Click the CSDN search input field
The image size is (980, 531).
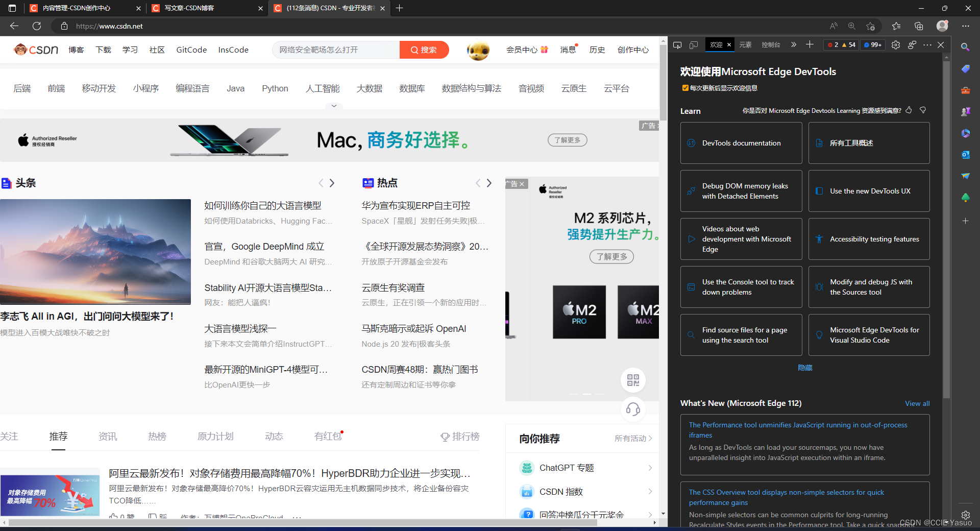tap(336, 50)
